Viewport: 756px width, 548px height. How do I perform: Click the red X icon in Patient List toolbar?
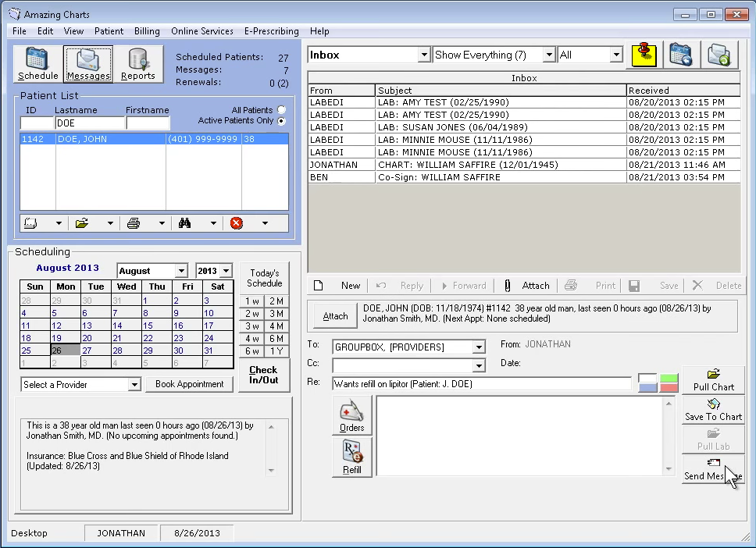point(237,223)
